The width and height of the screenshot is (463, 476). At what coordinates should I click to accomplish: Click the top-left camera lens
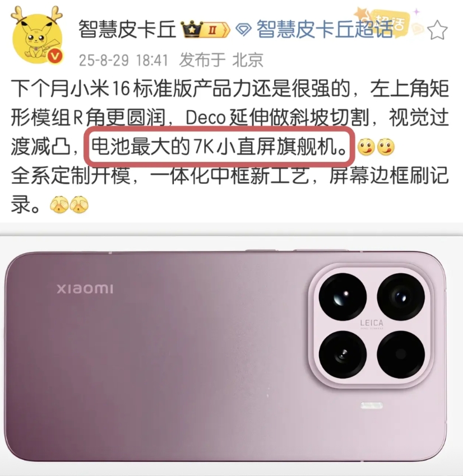pyautogui.click(x=342, y=297)
